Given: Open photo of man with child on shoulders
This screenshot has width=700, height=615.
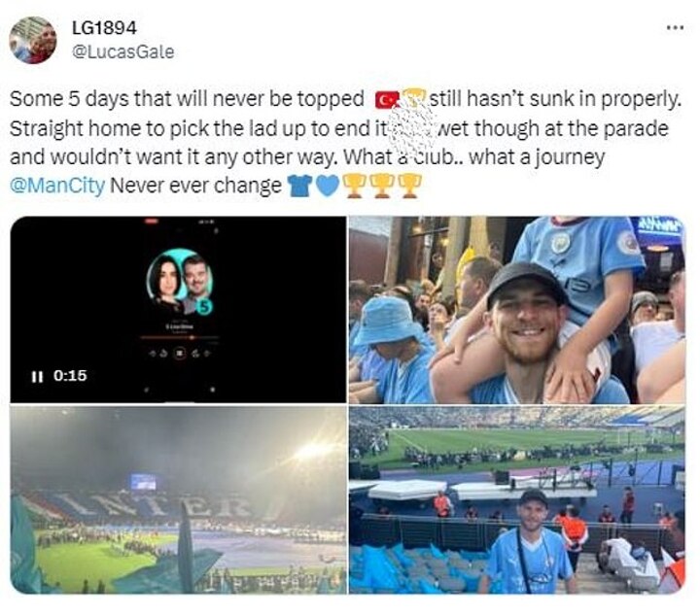Looking at the screenshot, I should (516, 310).
